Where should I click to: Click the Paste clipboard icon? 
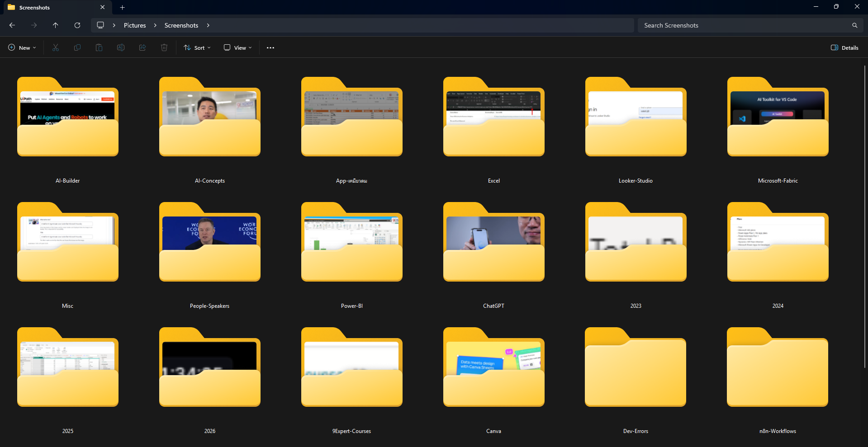[99, 47]
